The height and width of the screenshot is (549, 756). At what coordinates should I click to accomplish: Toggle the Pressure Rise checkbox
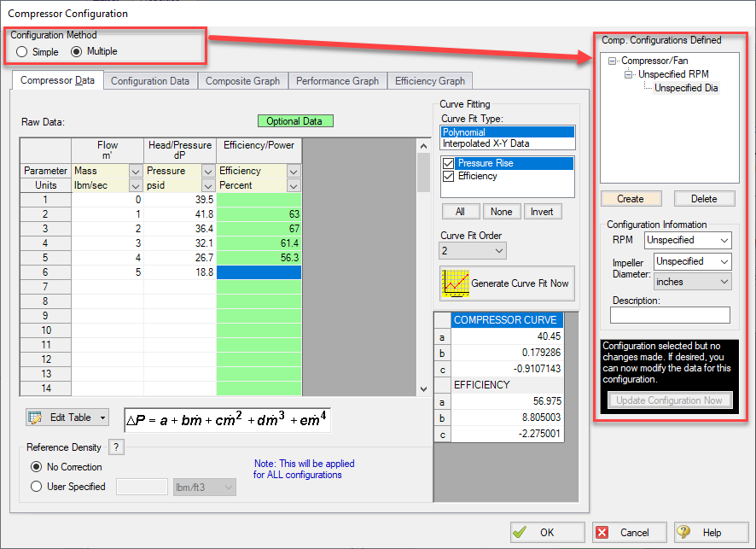[449, 163]
